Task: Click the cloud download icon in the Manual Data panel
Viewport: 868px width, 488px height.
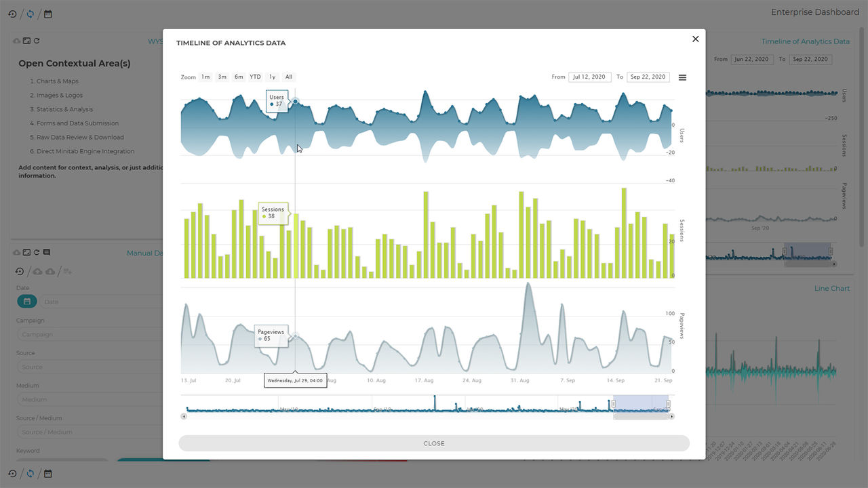Action: click(50, 271)
